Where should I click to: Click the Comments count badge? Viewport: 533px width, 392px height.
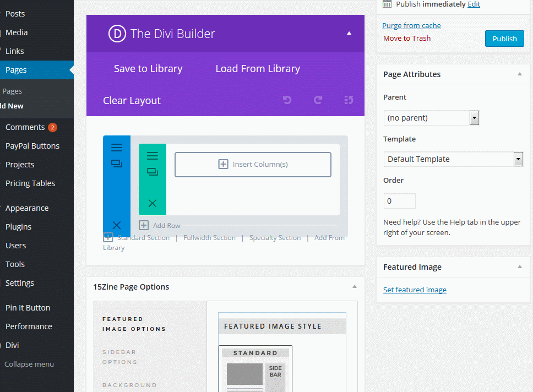pos(52,128)
